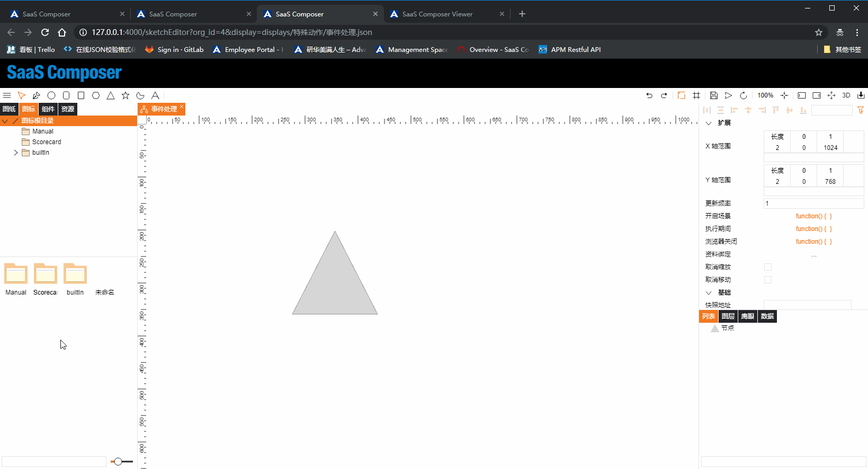Viewport: 868px width, 469px height.
Task: Toggle the grid display icon
Action: point(696,95)
